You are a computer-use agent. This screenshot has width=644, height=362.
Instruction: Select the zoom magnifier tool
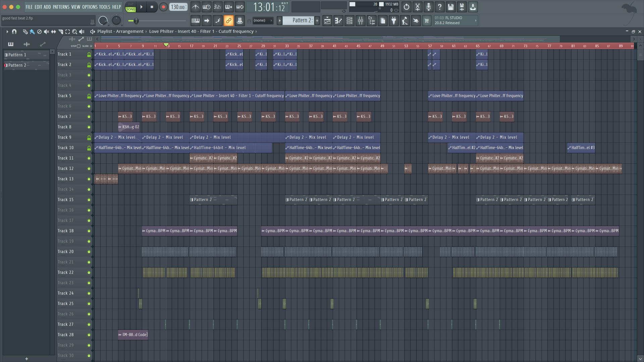[x=75, y=32]
